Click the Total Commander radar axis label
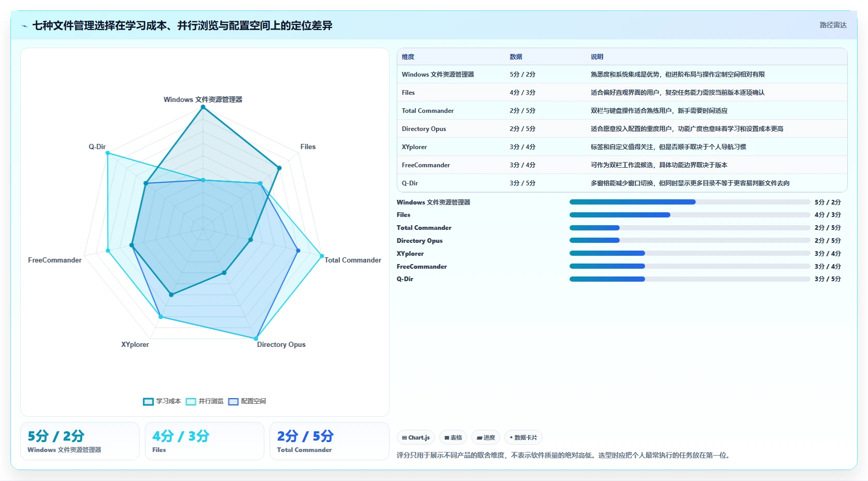This screenshot has height=481, width=868. pyautogui.click(x=353, y=260)
